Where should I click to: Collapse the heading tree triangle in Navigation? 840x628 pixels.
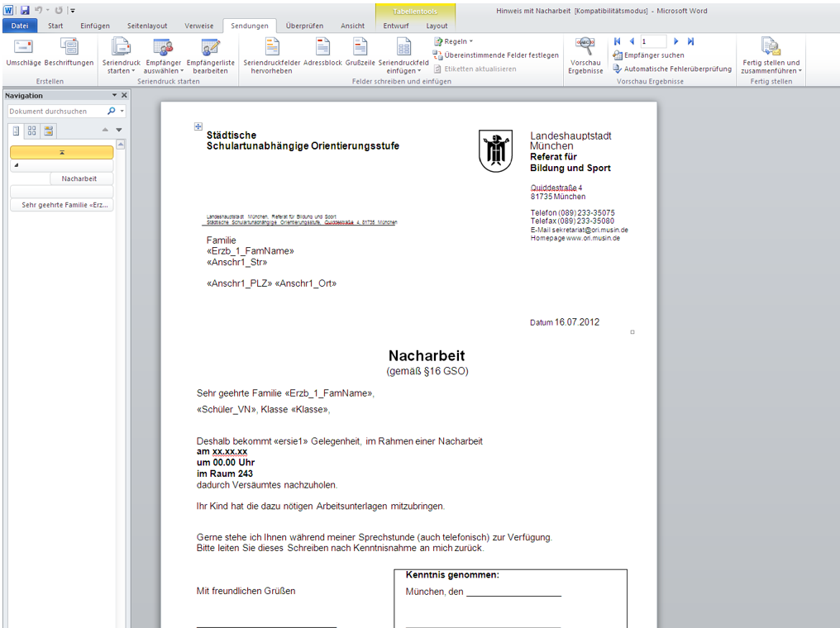pos(15,166)
